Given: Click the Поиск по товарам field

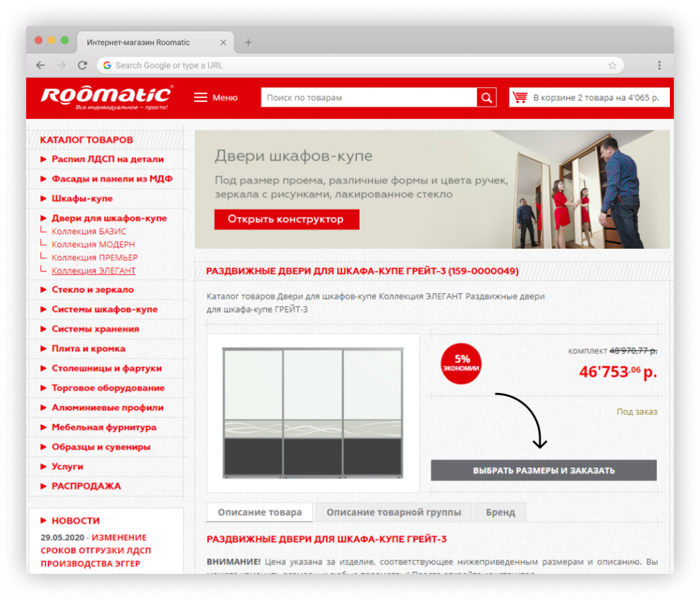Looking at the screenshot, I should click(x=368, y=98).
